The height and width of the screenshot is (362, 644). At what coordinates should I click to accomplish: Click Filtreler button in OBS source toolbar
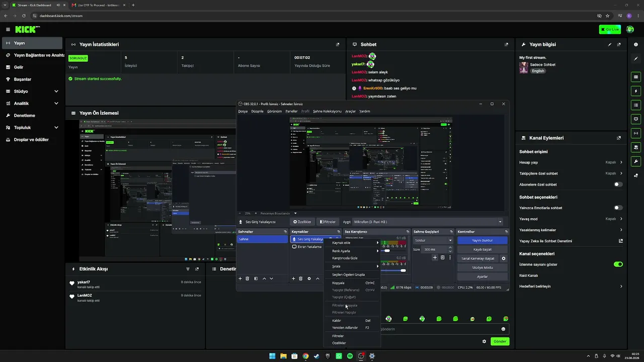point(328,222)
